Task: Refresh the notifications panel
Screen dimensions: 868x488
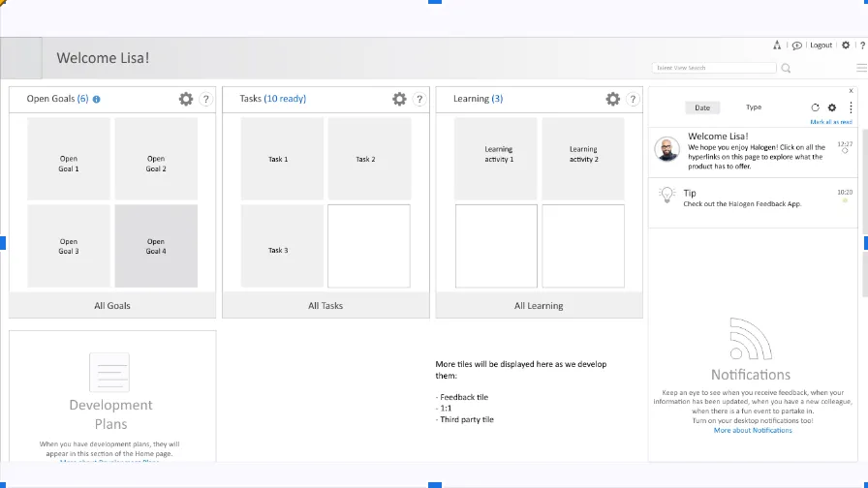Action: pos(815,107)
